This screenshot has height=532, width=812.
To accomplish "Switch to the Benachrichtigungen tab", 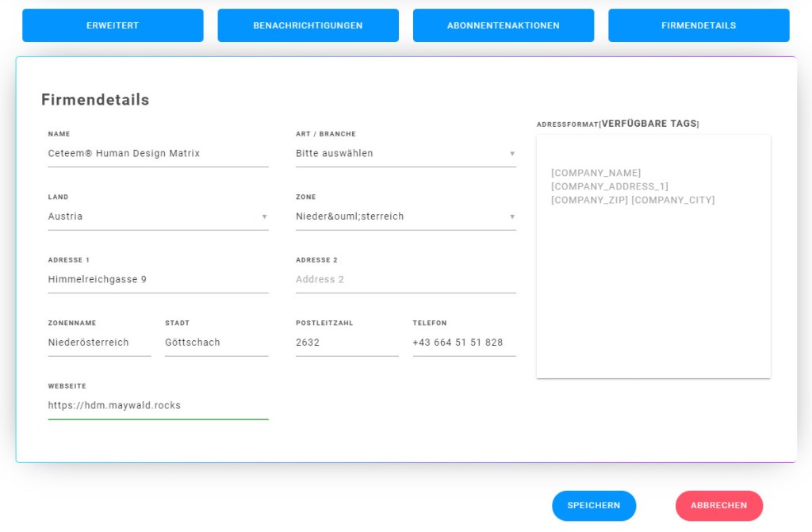I will tap(308, 25).
